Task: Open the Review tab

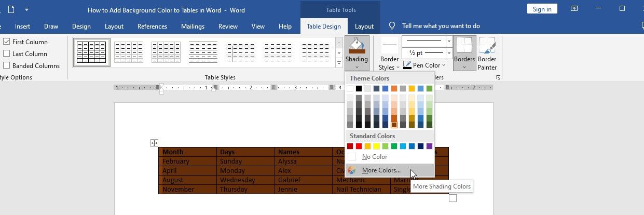Action: pos(228,26)
